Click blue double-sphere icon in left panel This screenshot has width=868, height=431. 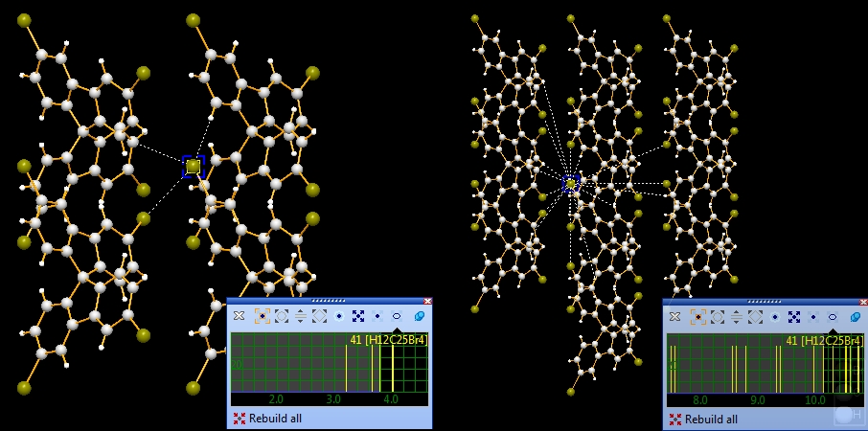pyautogui.click(x=419, y=316)
